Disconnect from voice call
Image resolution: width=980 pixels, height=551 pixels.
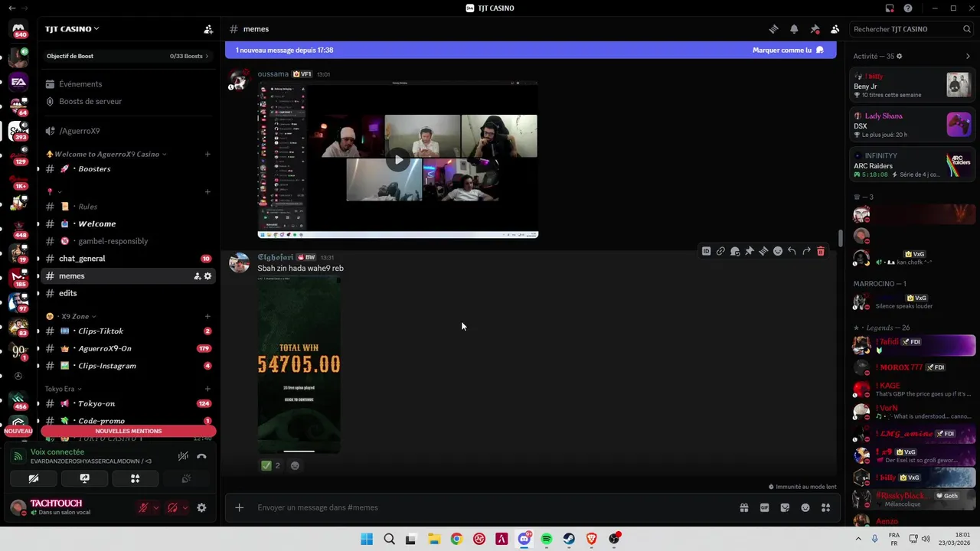pyautogui.click(x=201, y=456)
